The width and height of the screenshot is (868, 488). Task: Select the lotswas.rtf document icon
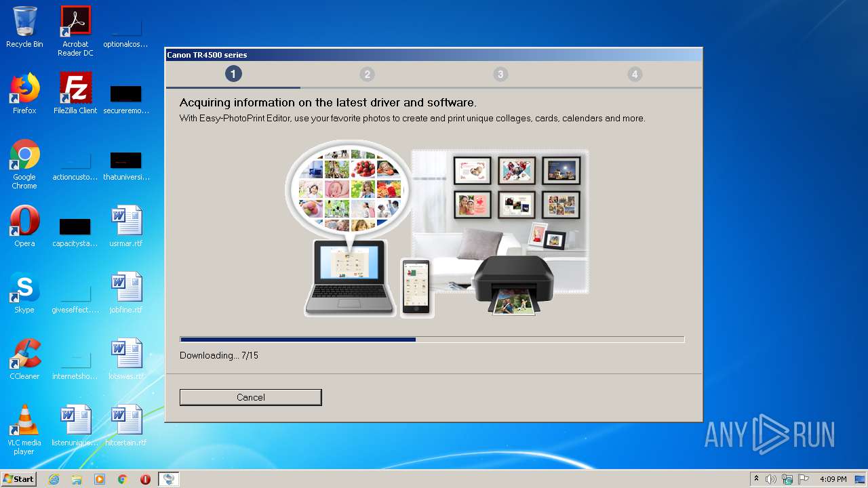tap(126, 359)
